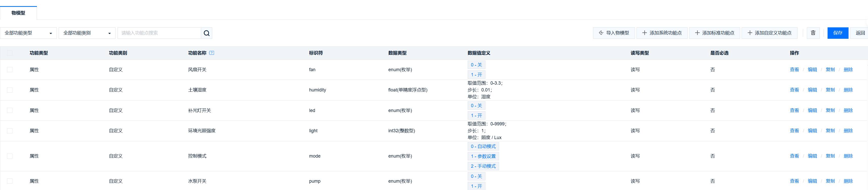Screen dimensions: 868x190
Task: Click 复制 link in light row
Action: click(x=830, y=131)
